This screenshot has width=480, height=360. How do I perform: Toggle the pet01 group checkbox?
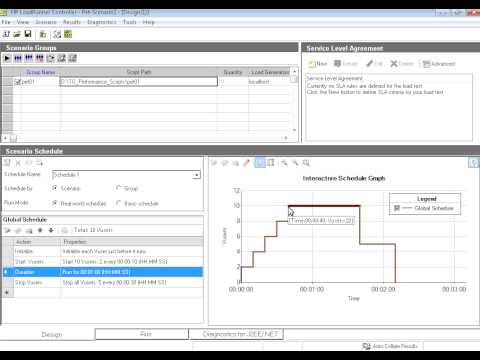[x=18, y=82]
